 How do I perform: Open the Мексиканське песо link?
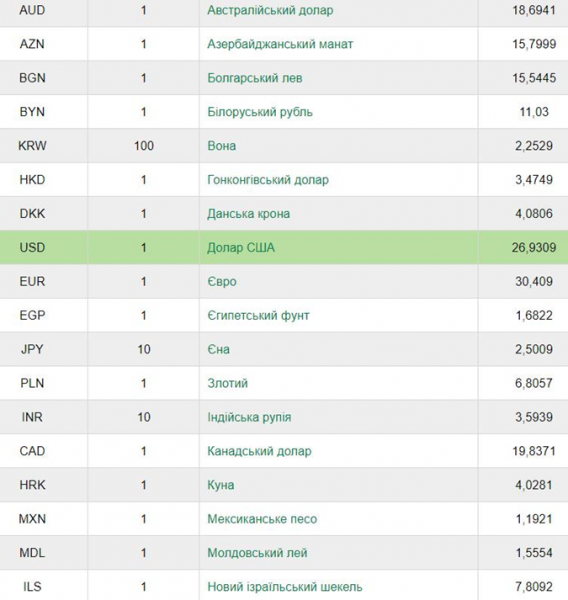click(262, 519)
